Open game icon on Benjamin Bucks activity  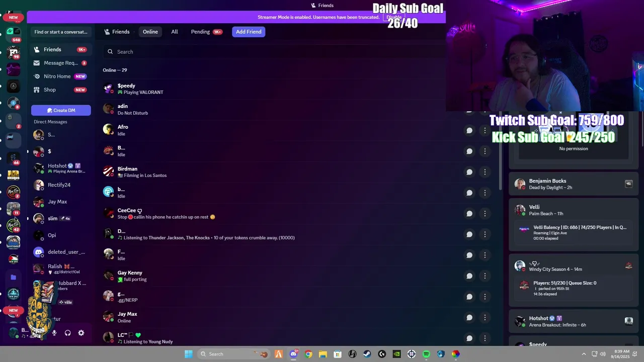(x=628, y=184)
